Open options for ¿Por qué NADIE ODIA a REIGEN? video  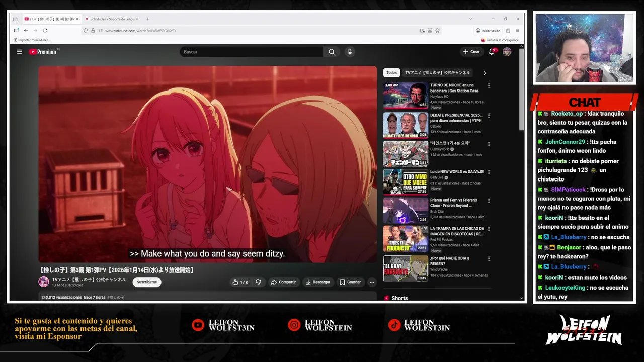489,259
